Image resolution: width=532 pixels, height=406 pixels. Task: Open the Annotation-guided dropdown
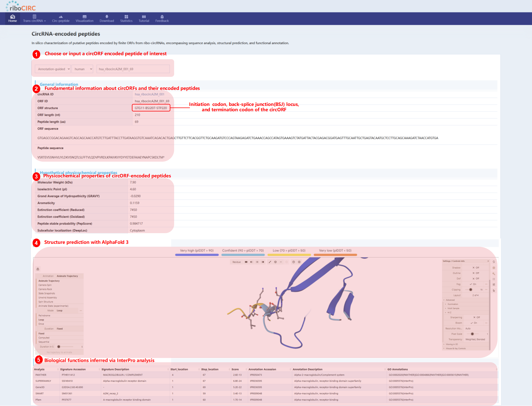pos(53,69)
